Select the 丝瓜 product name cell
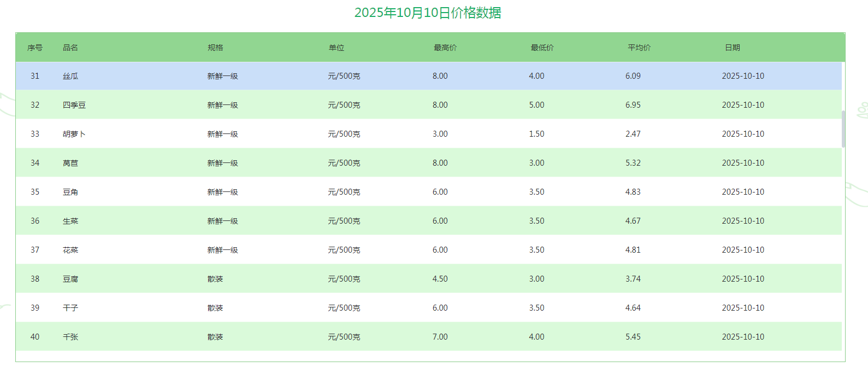868x367 pixels. point(70,76)
